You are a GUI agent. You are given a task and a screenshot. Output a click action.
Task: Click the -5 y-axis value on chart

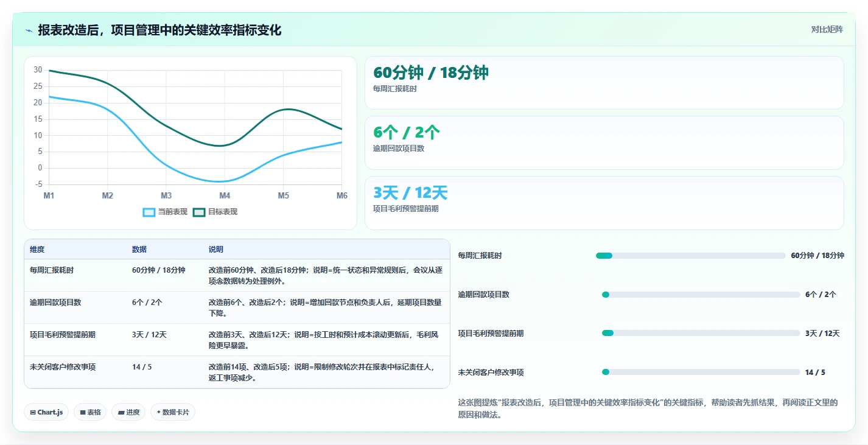pos(38,184)
